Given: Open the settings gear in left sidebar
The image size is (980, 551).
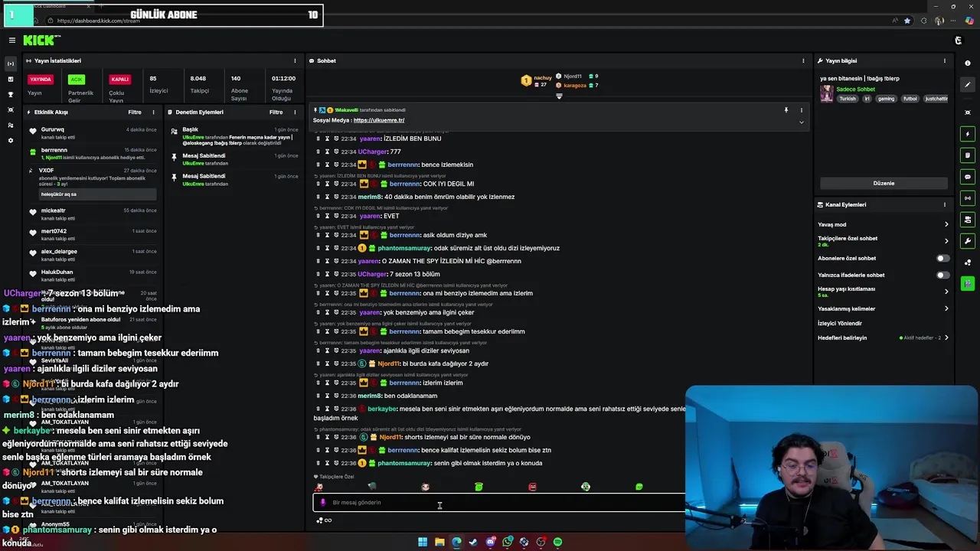Looking at the screenshot, I should tap(11, 140).
